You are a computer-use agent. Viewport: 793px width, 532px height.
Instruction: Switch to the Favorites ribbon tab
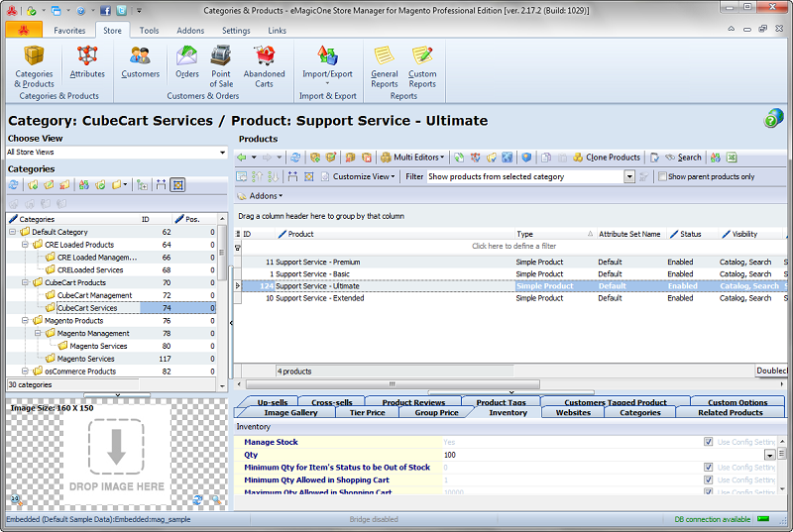click(x=69, y=31)
